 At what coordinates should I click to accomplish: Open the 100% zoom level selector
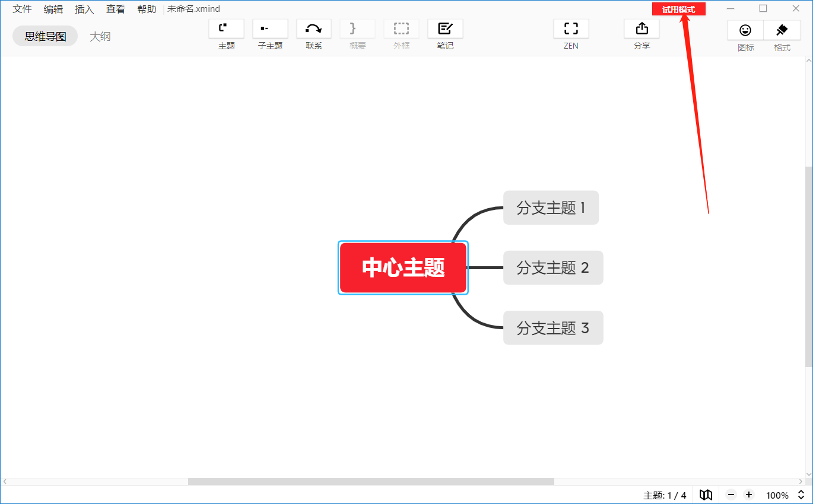[777, 495]
